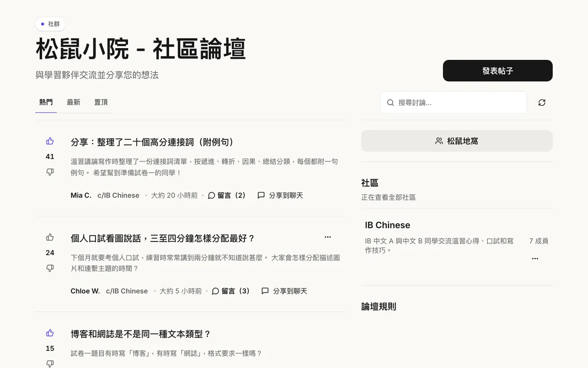Click the vote count 15

point(50,348)
